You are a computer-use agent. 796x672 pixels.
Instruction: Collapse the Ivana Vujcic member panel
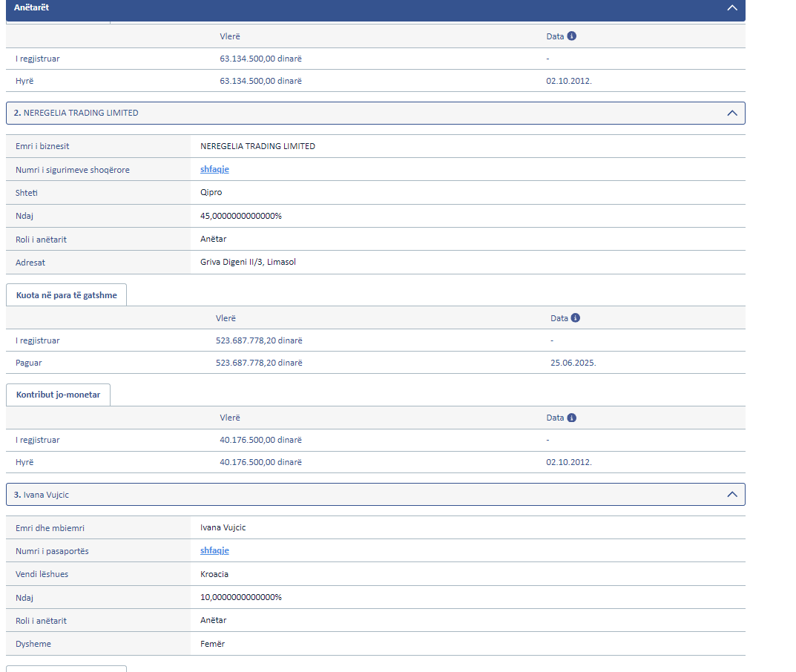(731, 494)
